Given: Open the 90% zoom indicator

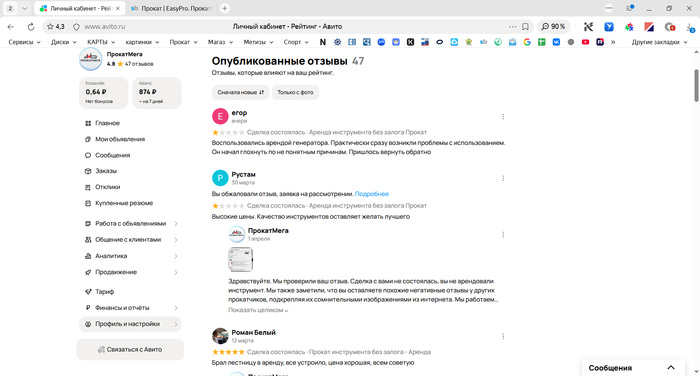Looking at the screenshot, I should click(553, 27).
